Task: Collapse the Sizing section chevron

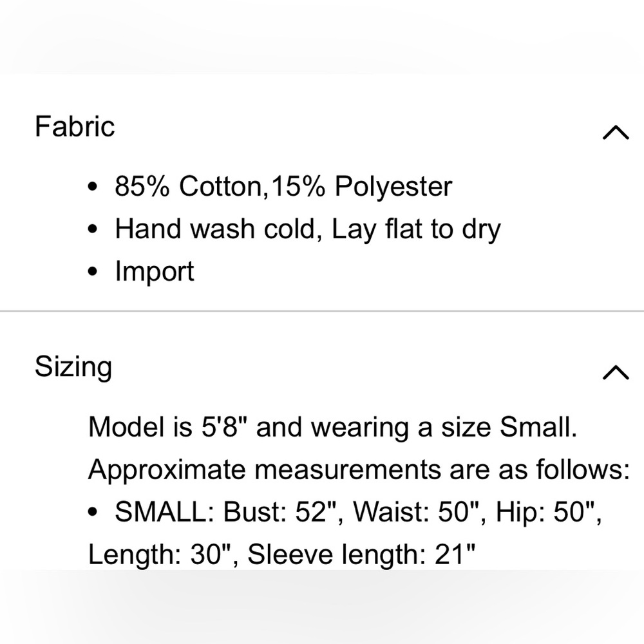Action: coord(615,372)
